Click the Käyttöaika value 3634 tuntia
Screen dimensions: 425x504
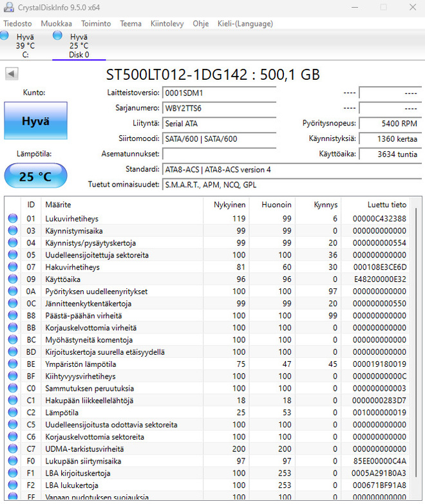pyautogui.click(x=390, y=154)
